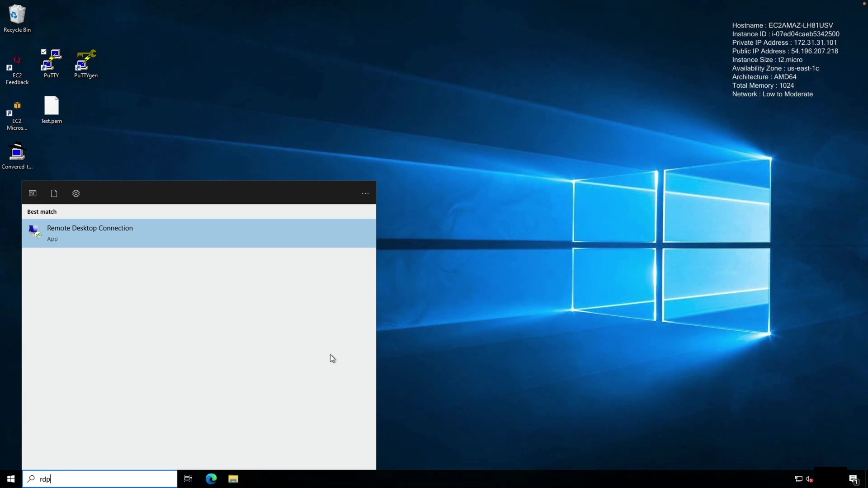Filter search results by Settings gear
The width and height of the screenshot is (868, 488).
tap(76, 193)
